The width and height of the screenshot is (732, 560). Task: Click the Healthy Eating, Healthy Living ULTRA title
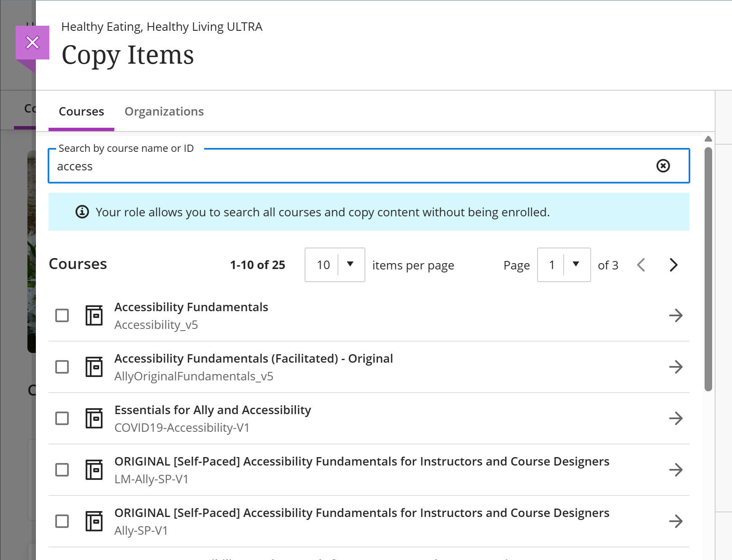[162, 27]
